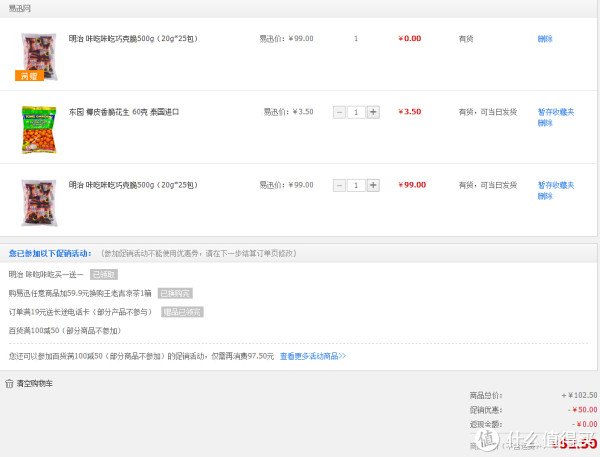Image resolution: width=600 pixels, height=457 pixels.
Task: View more promotion products link
Action: click(x=313, y=356)
